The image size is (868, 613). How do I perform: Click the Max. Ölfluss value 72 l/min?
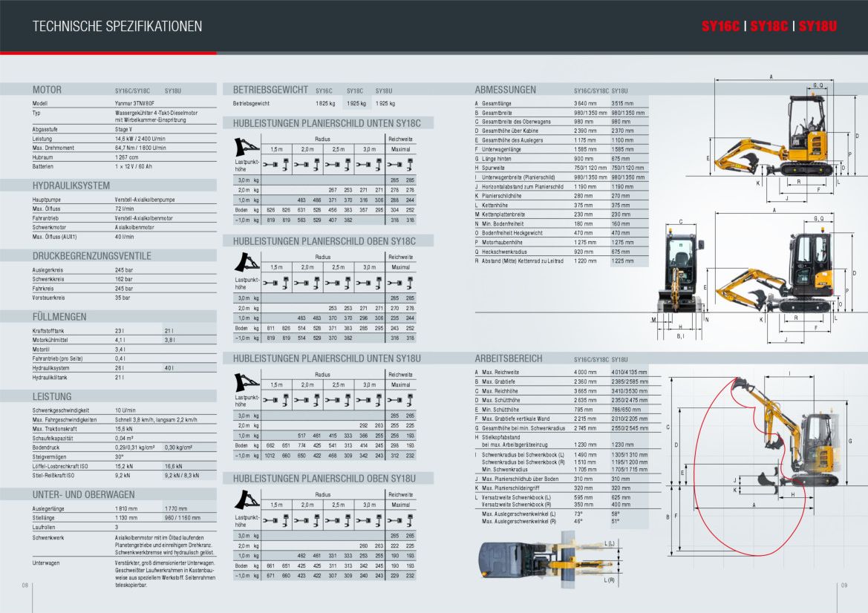(125, 209)
